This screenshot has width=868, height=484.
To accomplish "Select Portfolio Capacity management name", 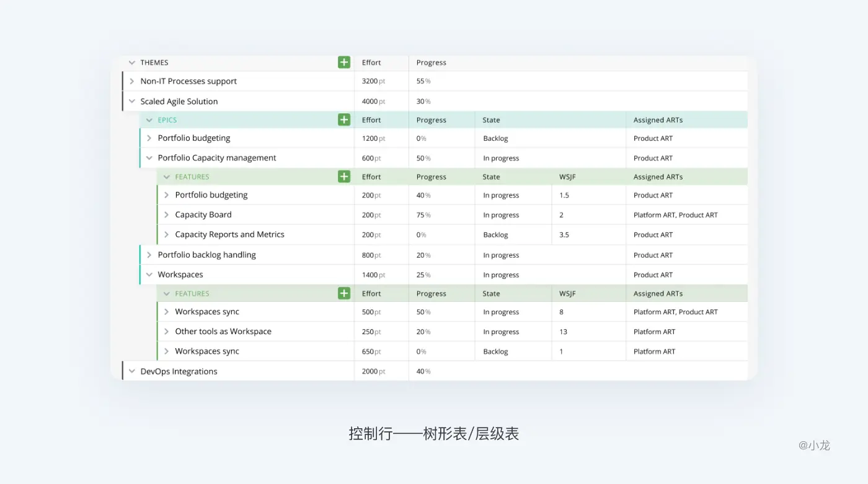I will pyautogui.click(x=217, y=158).
